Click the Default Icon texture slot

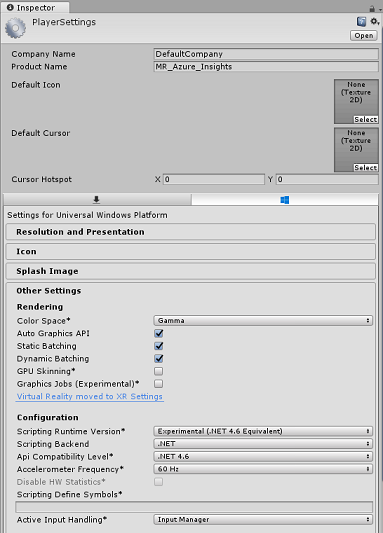click(x=356, y=101)
